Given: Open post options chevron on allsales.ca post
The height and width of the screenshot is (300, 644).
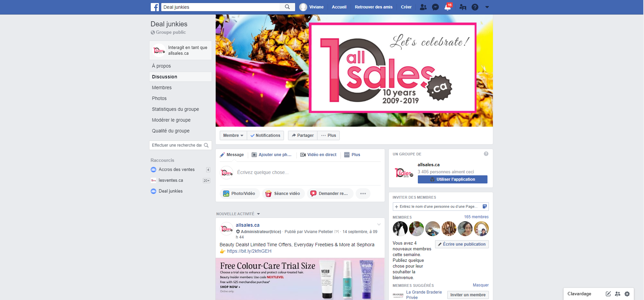Looking at the screenshot, I should [379, 224].
